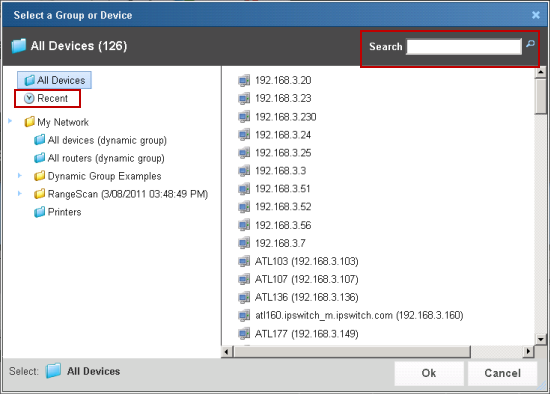Select device 192.168.3.52
The width and height of the screenshot is (550, 394).
pos(283,207)
